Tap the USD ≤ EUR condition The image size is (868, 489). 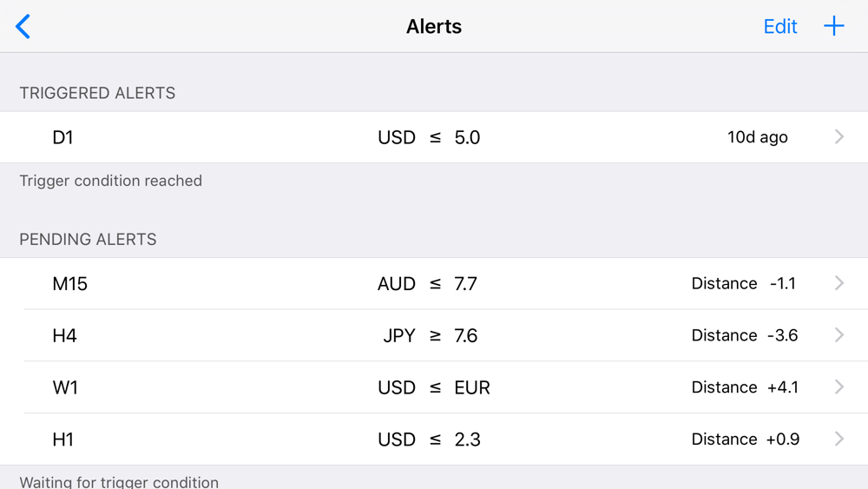point(434,387)
